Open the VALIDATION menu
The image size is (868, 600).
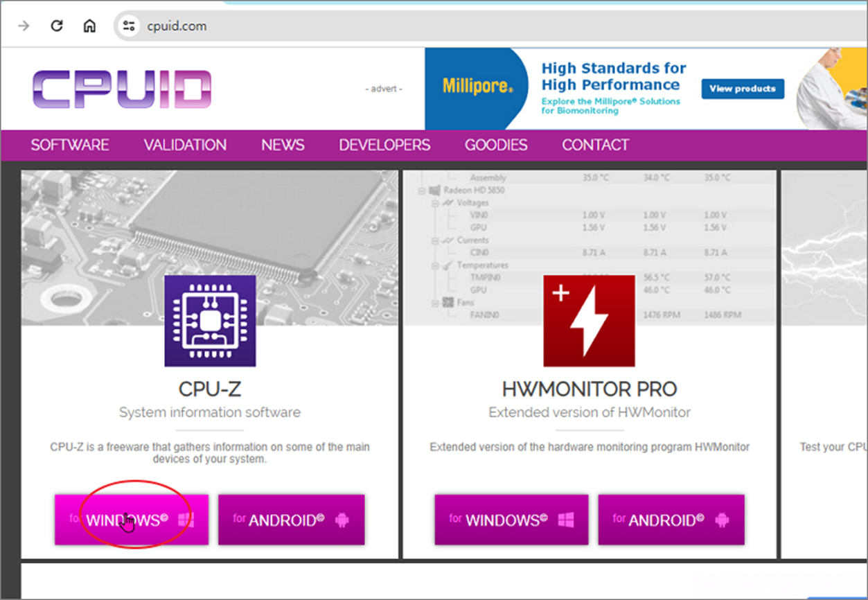tap(185, 145)
